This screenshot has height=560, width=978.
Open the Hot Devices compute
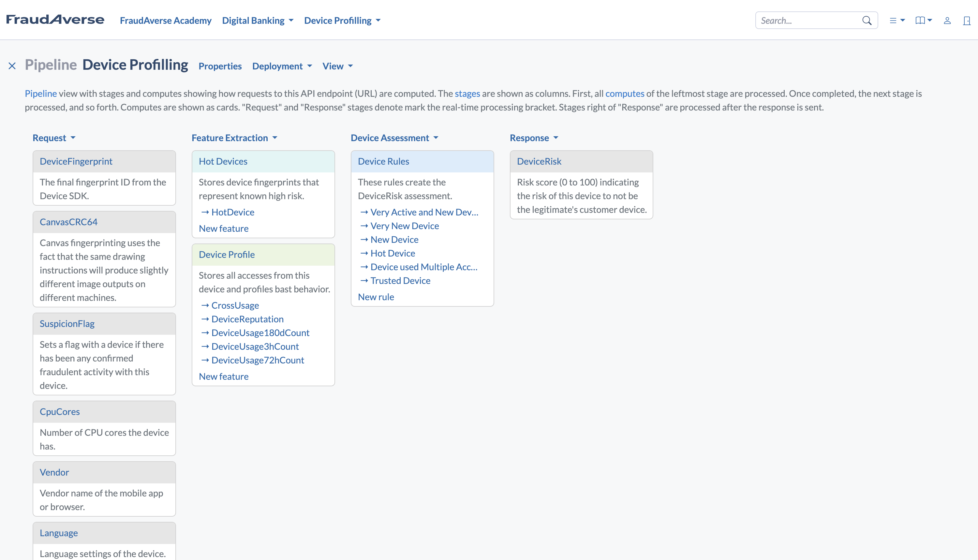tap(223, 161)
